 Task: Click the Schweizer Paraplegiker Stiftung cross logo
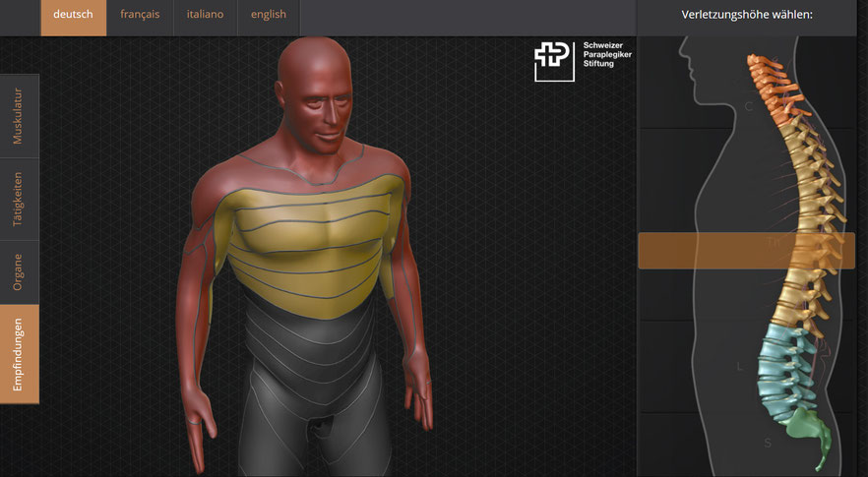553,61
